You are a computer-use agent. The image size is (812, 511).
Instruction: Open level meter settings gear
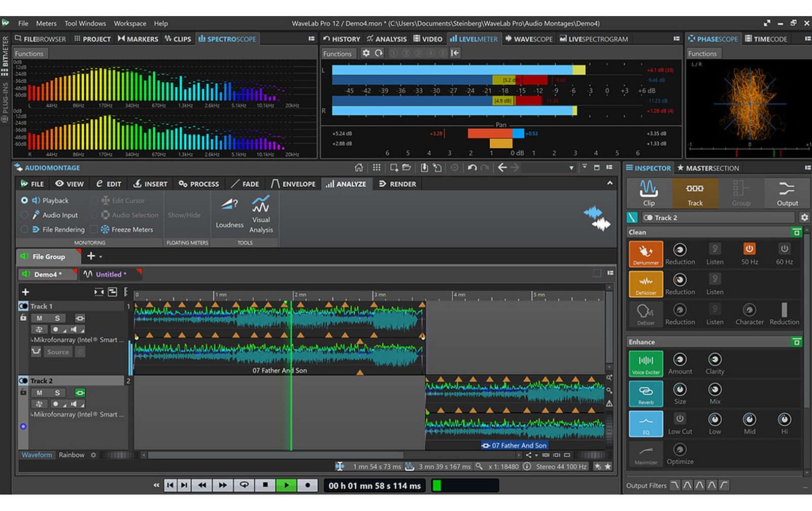pyautogui.click(x=366, y=53)
